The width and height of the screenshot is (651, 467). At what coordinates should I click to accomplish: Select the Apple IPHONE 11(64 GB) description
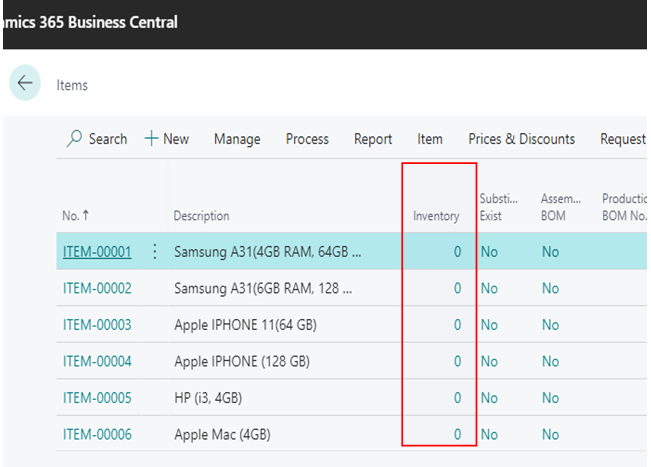[245, 325]
